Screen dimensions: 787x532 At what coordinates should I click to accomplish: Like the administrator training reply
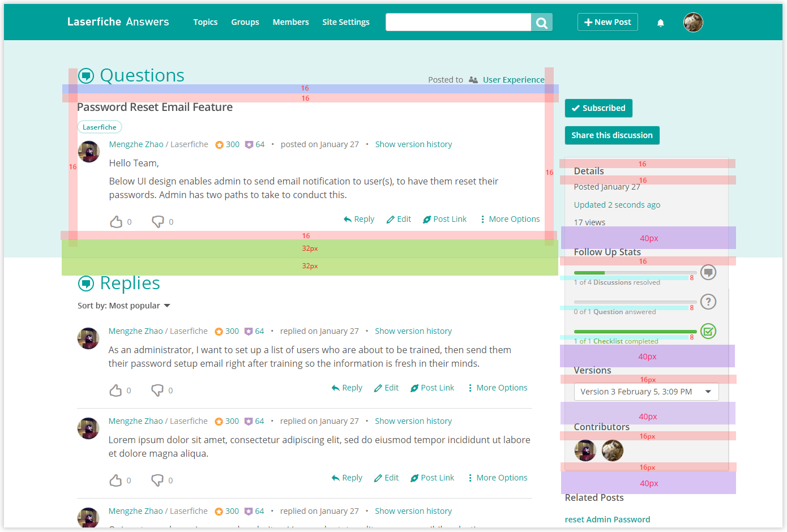pyautogui.click(x=116, y=391)
